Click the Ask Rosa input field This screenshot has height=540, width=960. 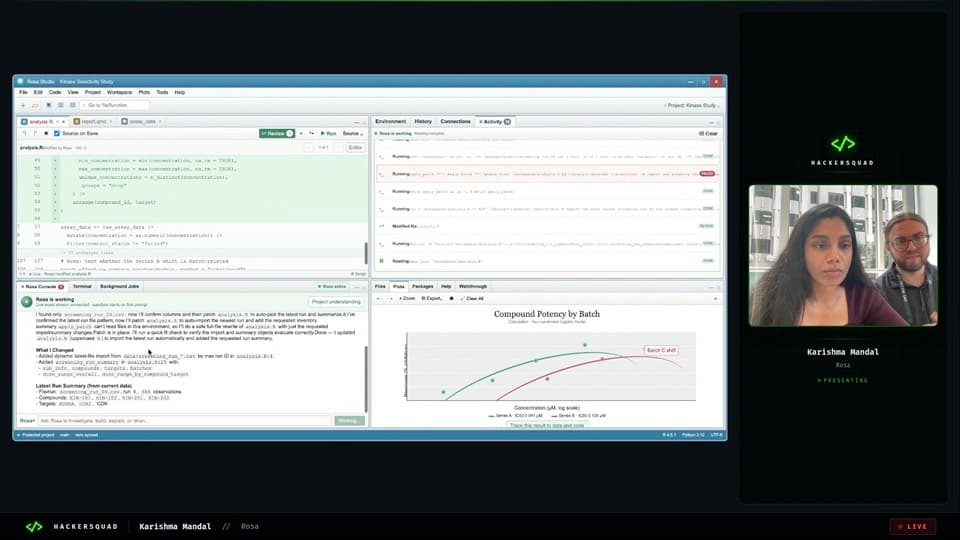184,421
